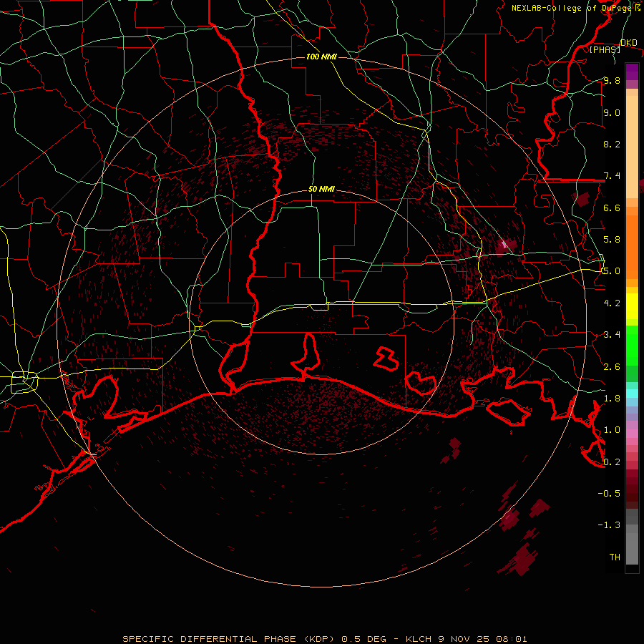Image resolution: width=644 pixels, height=644 pixels.
Task: Click the 1.0 value on color scale
Action: [x=612, y=429]
